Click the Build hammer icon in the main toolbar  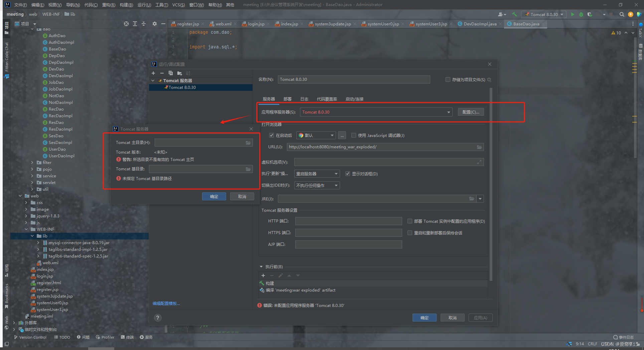point(514,14)
